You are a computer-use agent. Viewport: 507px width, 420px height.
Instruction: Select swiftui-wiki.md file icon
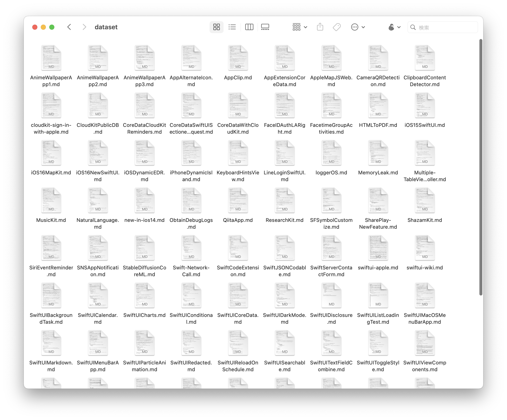[x=425, y=248]
